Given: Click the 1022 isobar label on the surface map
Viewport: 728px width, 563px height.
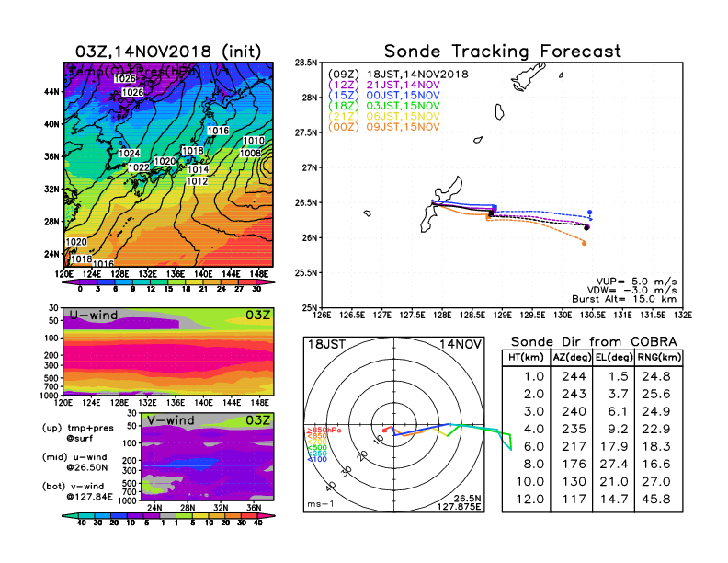Looking at the screenshot, I should (139, 167).
